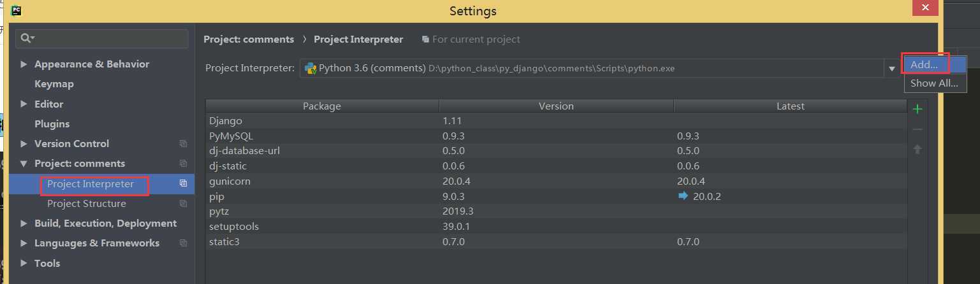Screen dimensions: 980x284
Task: Select Project Structure in the tree
Action: 87,204
